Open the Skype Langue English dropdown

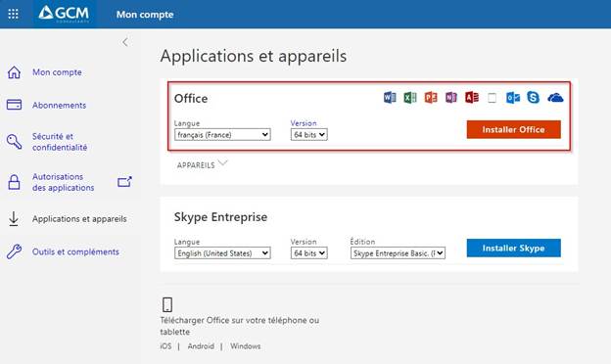pyautogui.click(x=222, y=253)
